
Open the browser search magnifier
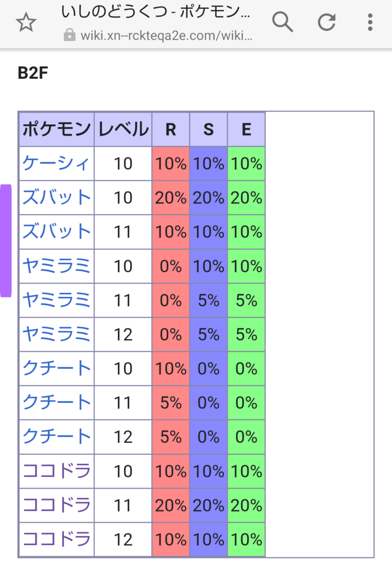(282, 22)
